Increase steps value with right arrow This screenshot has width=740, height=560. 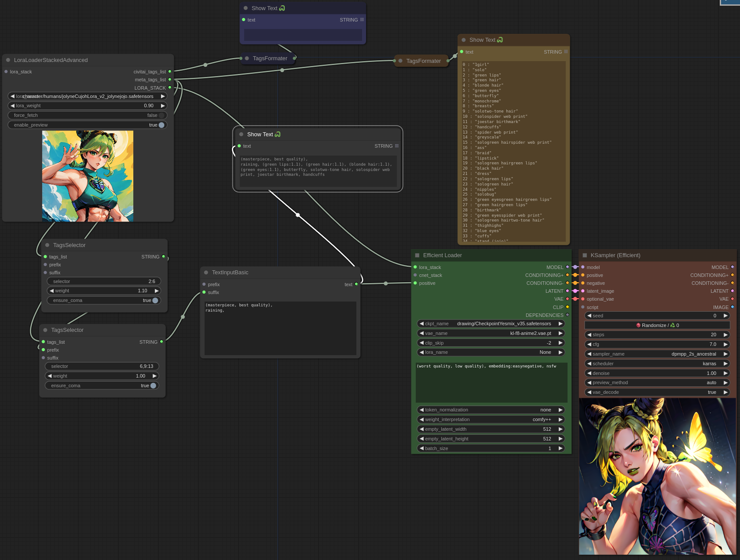pyautogui.click(x=725, y=335)
